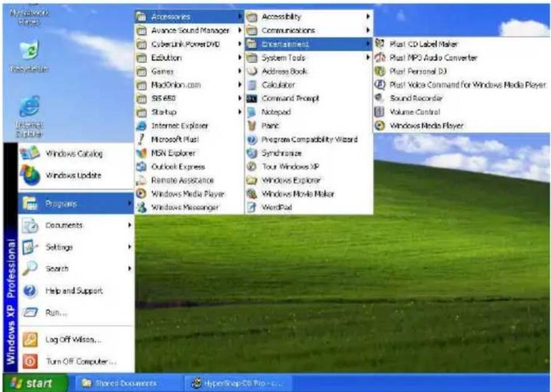Image resolution: width=551 pixels, height=392 pixels.
Task: Expand the Communications submenu
Action: click(x=309, y=30)
